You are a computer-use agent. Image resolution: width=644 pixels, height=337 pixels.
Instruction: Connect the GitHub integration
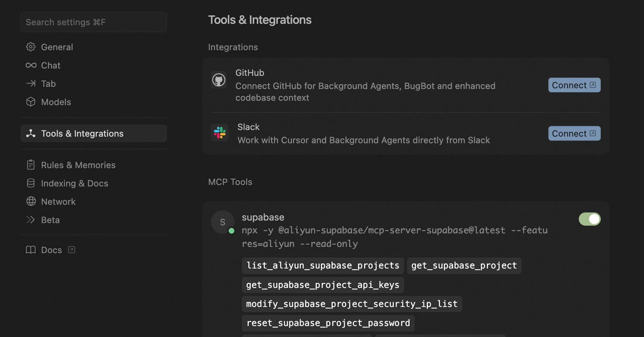[x=574, y=85]
